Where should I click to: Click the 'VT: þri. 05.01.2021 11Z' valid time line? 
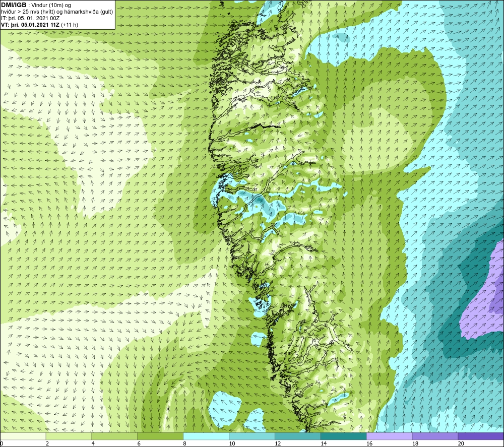click(39, 25)
